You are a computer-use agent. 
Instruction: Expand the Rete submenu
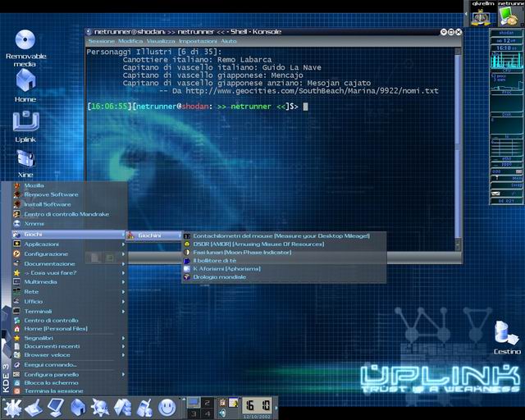69,292
